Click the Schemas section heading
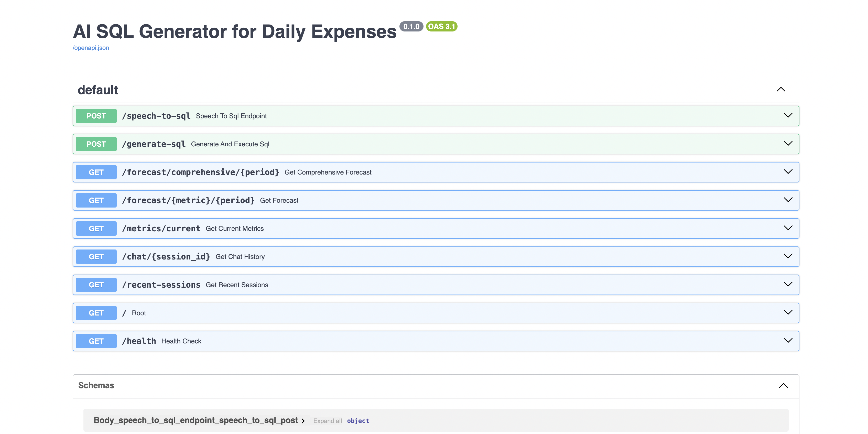Viewport: 868px width, 434px height. [x=96, y=385]
